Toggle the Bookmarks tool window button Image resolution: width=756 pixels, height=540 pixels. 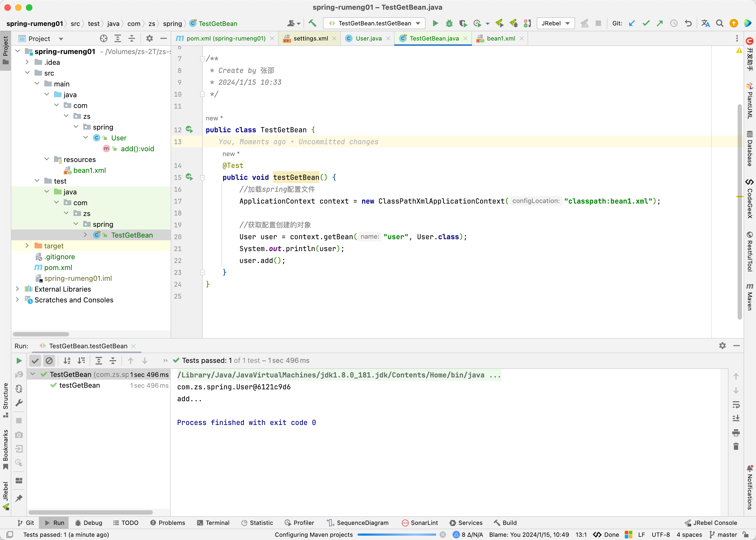[5, 450]
